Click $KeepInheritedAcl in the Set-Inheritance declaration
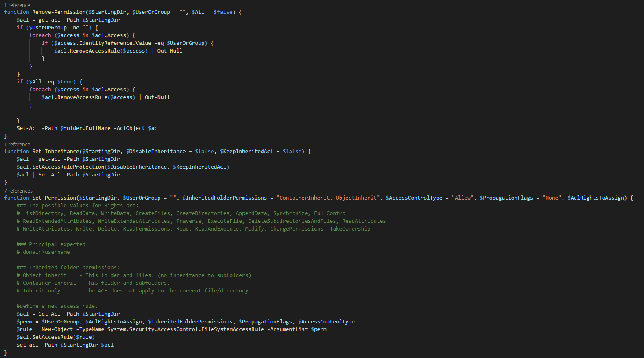The width and height of the screenshot is (644, 358). point(247,152)
